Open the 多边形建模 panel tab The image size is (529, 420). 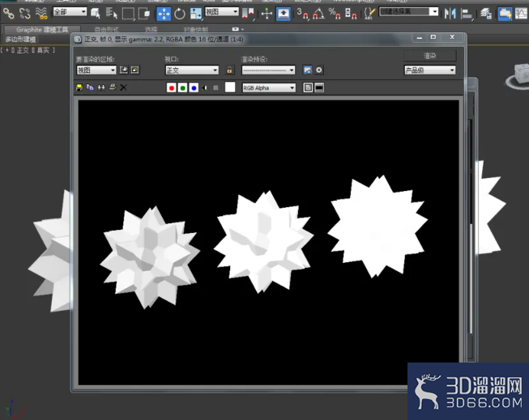pyautogui.click(x=20, y=40)
